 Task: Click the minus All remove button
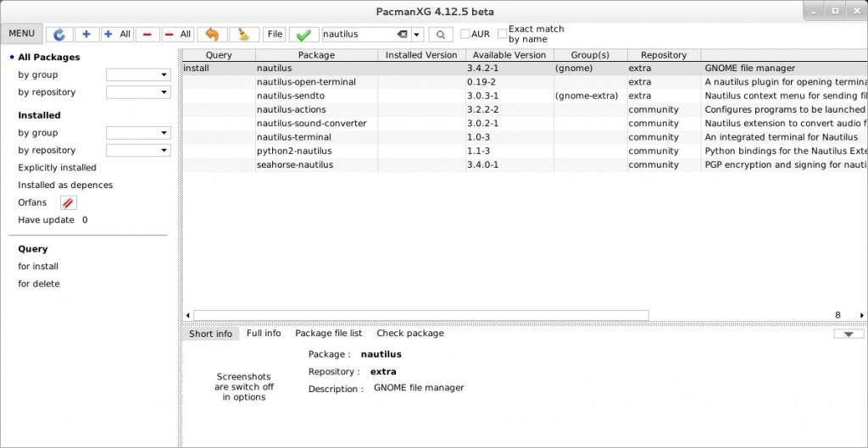pyautogui.click(x=177, y=34)
